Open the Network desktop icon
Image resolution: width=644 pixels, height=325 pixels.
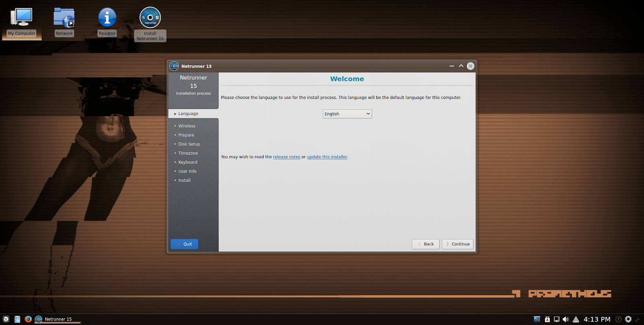point(64,23)
